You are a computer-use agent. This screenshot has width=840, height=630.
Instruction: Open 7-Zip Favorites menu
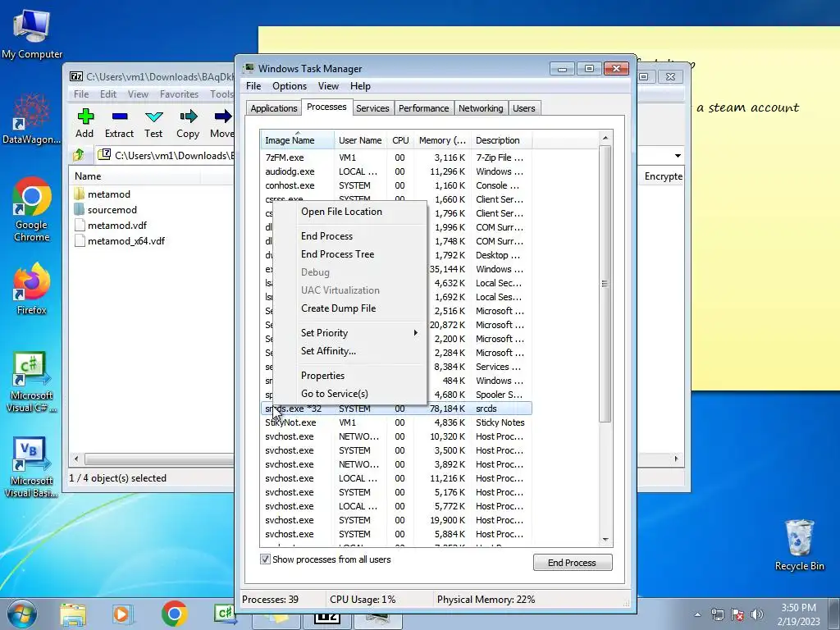coord(179,94)
